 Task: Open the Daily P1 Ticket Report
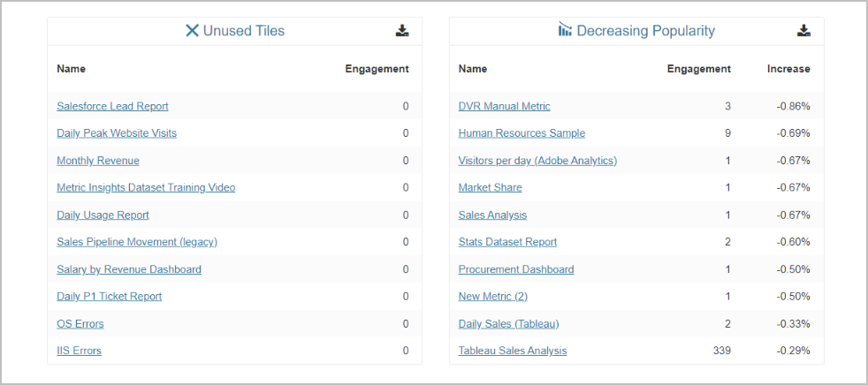(x=110, y=297)
